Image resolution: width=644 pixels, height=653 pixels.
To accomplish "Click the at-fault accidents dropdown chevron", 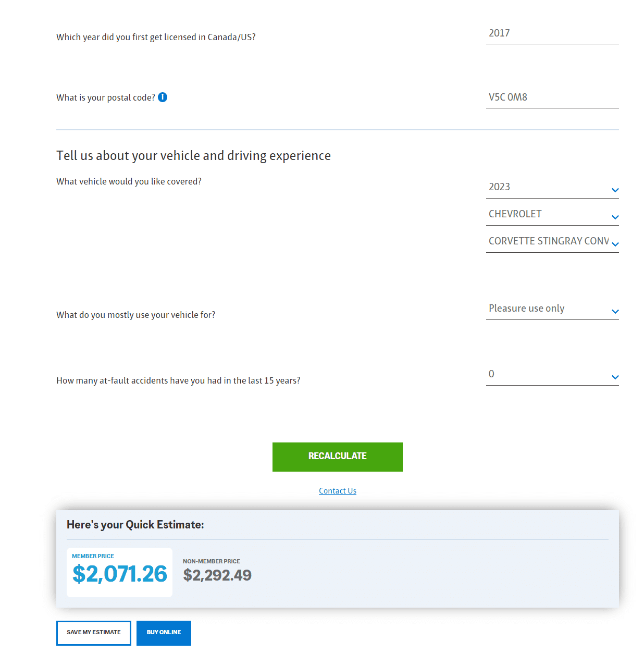I will click(615, 377).
